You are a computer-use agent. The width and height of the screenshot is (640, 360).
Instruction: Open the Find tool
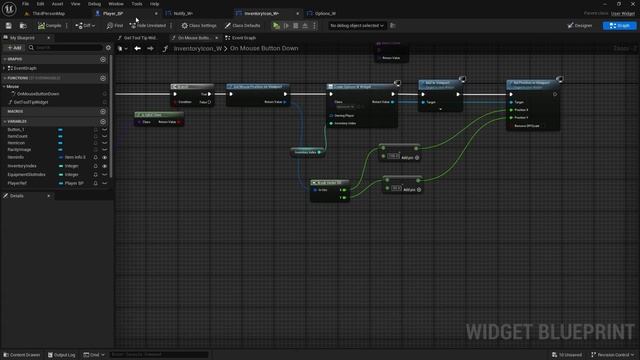(x=115, y=26)
